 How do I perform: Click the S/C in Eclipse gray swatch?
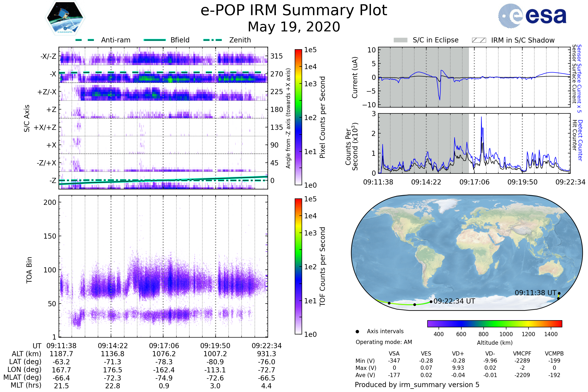pyautogui.click(x=400, y=40)
